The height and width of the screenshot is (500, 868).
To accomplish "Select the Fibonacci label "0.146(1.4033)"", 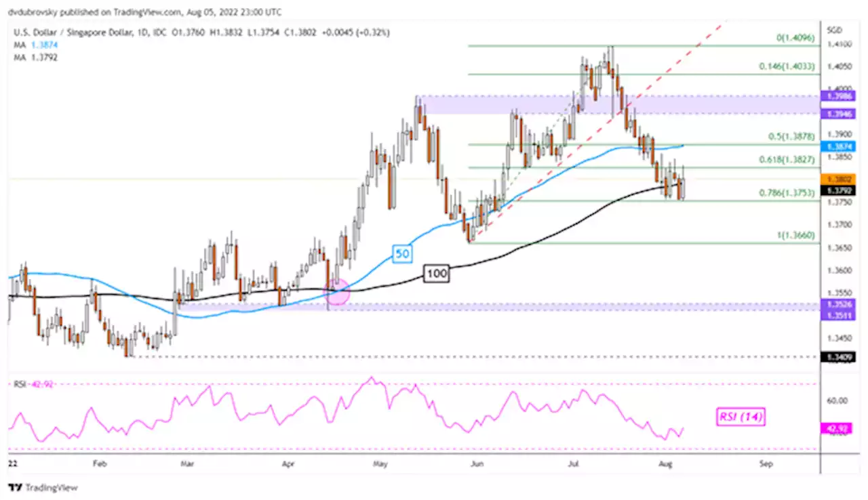I will coord(786,67).
